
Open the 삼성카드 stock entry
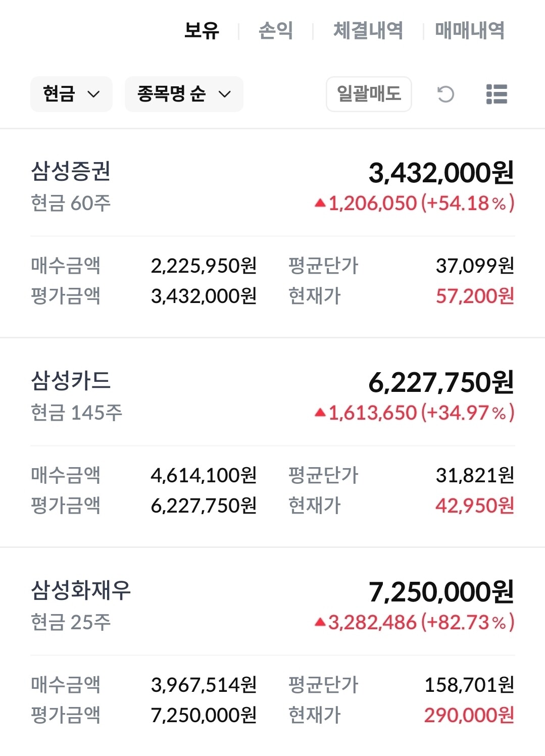pyautogui.click(x=71, y=381)
